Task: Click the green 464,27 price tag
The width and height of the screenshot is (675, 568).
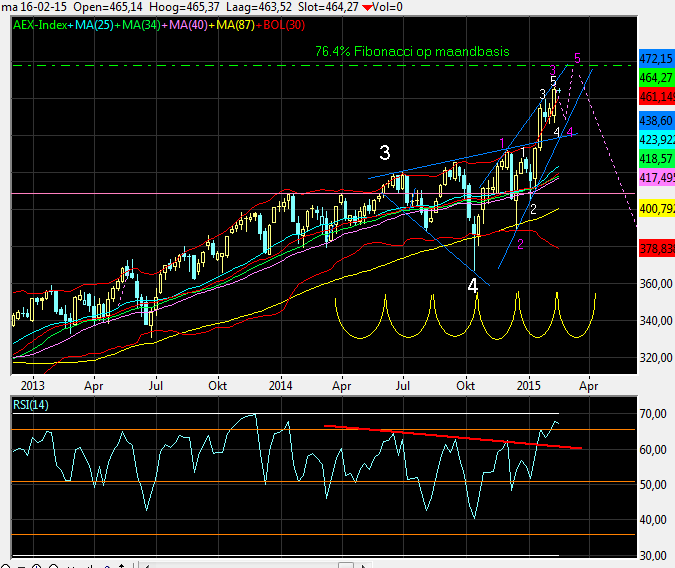Action: 654,77
